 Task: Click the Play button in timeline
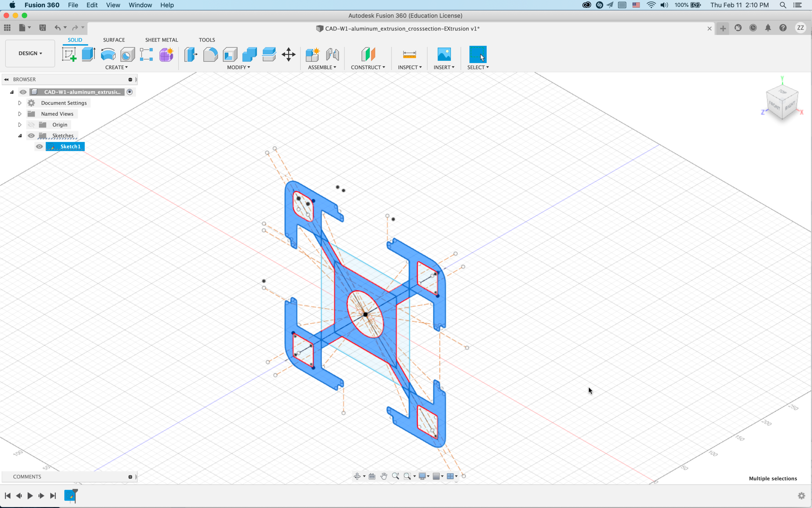tap(30, 496)
